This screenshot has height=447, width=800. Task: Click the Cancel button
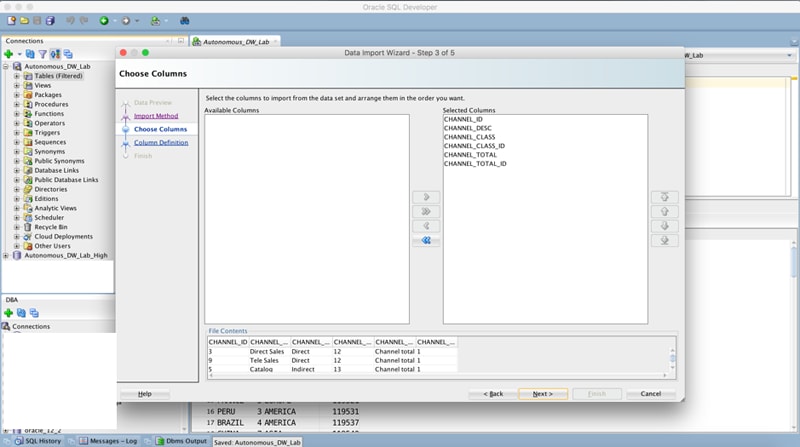coord(651,393)
